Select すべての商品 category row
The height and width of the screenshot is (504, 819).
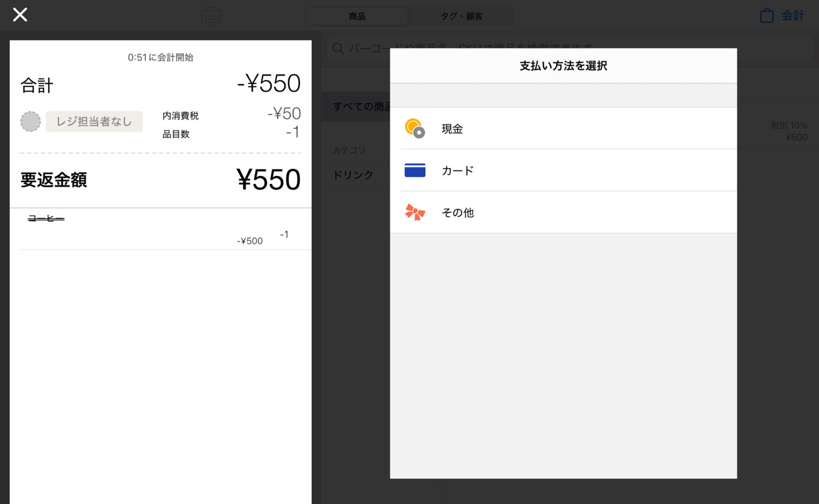click(x=355, y=106)
